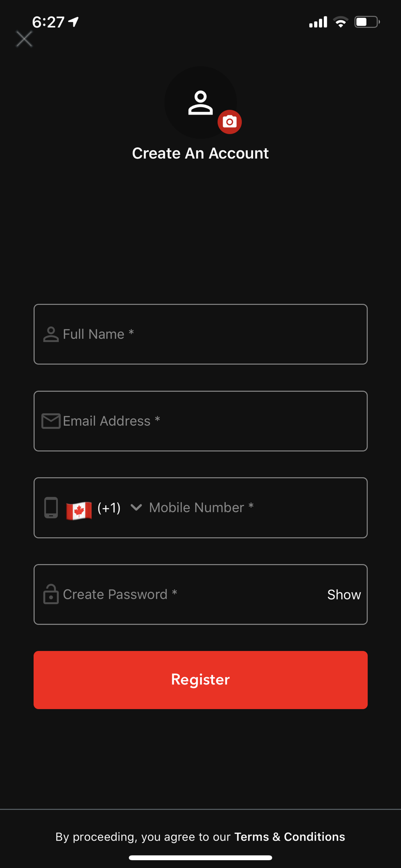Tap the home indicator bar at bottom
The height and width of the screenshot is (868, 401).
[200, 858]
